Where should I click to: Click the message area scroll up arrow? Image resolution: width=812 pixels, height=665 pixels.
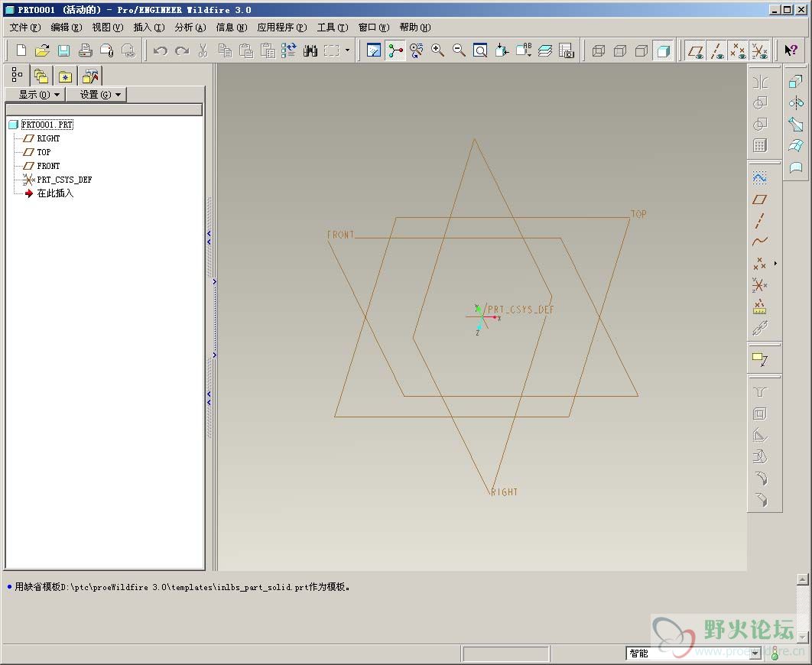(803, 579)
